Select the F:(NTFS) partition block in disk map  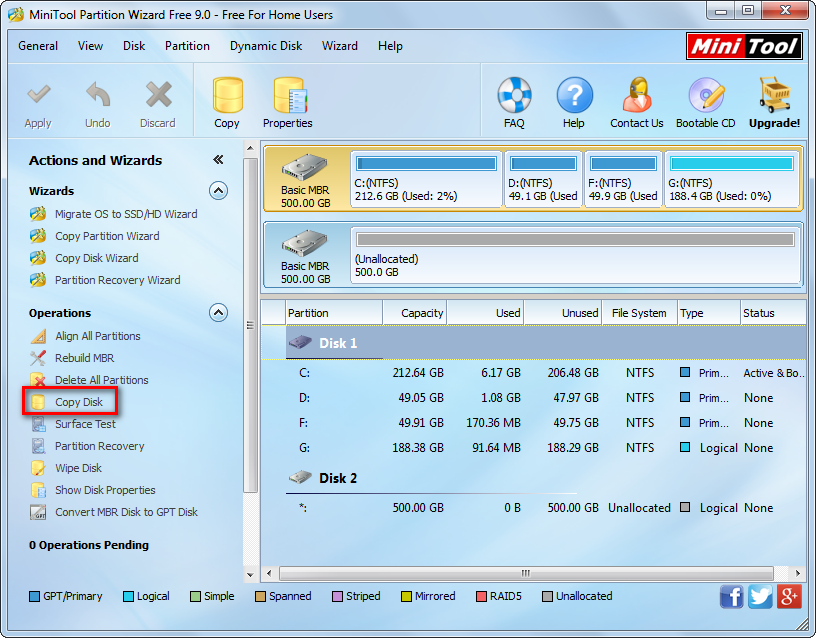pyautogui.click(x=623, y=179)
